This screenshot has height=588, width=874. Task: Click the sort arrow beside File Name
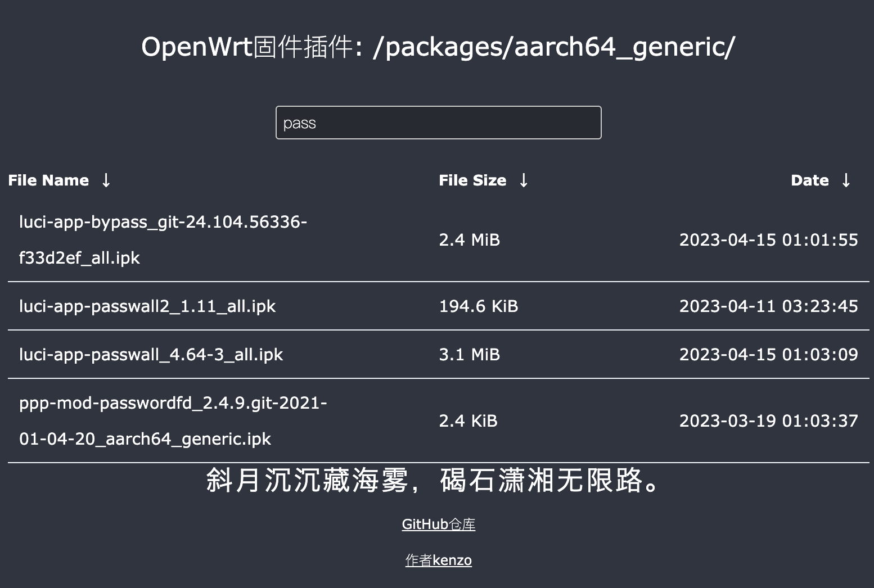coord(106,180)
